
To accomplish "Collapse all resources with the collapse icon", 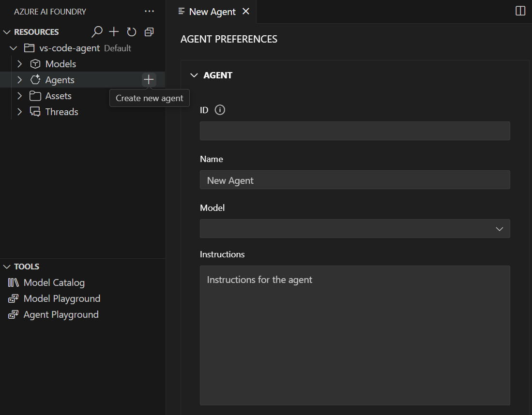I will pyautogui.click(x=149, y=32).
